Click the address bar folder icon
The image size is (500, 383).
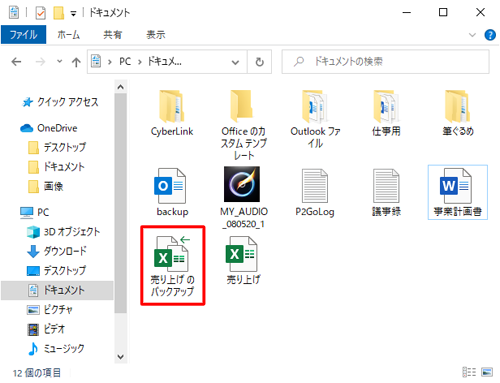click(96, 62)
